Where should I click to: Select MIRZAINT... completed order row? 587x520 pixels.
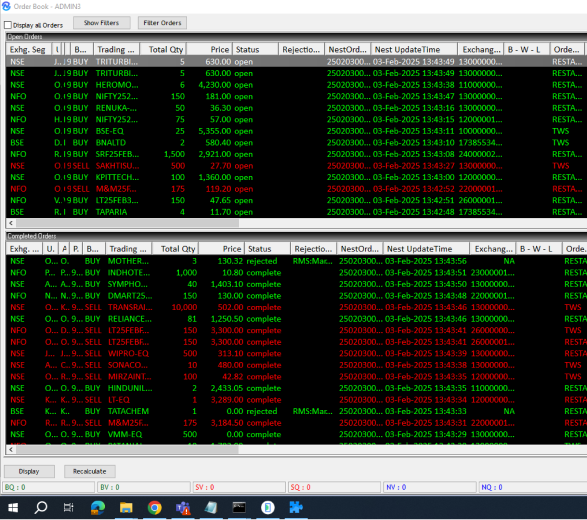pyautogui.click(x=296, y=376)
